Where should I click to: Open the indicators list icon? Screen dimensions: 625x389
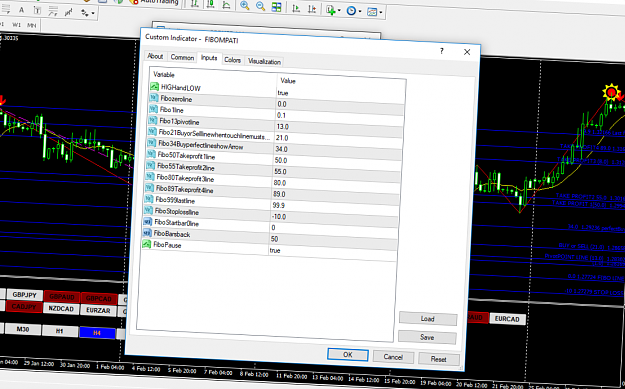[x=330, y=10]
